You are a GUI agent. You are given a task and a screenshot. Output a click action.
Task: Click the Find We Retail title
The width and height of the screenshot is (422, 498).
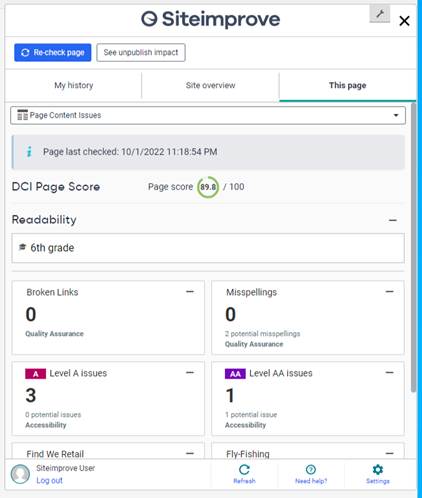[x=55, y=454]
